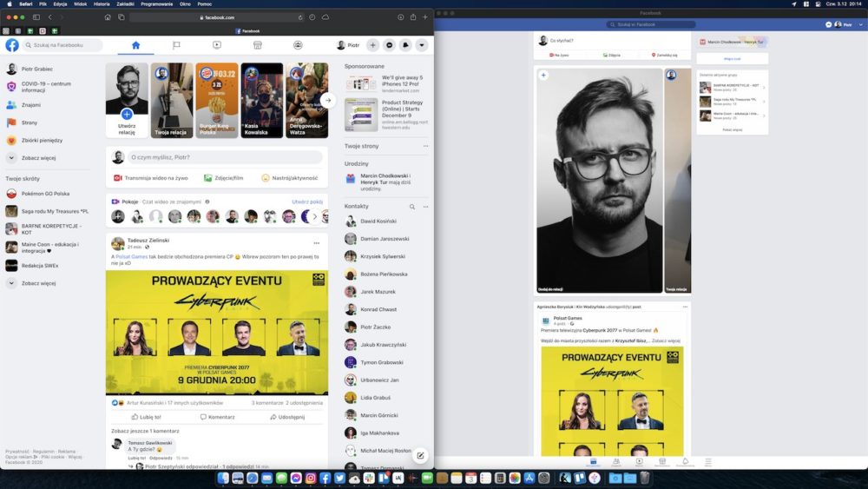Click Utwórz relację plus button
868x489 pixels.
click(127, 114)
